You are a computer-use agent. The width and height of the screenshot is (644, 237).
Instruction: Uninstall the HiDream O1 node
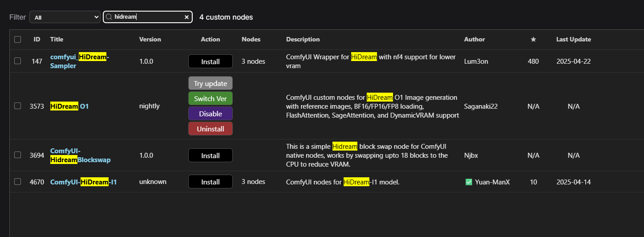(211, 129)
